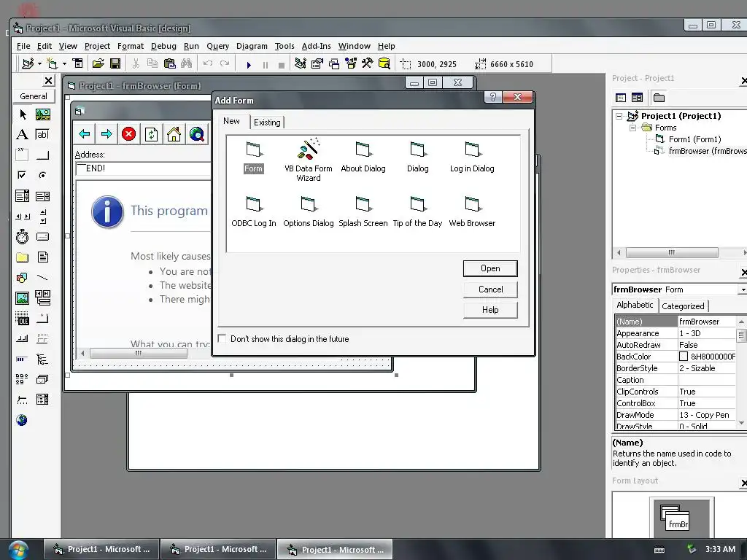Click the Windows Start orb
Screen dimensions: 747x560
click(18, 550)
